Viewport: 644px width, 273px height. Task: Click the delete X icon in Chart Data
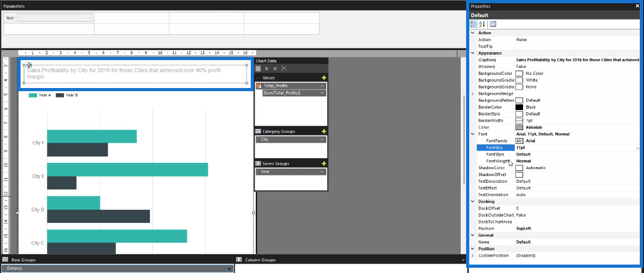(283, 69)
